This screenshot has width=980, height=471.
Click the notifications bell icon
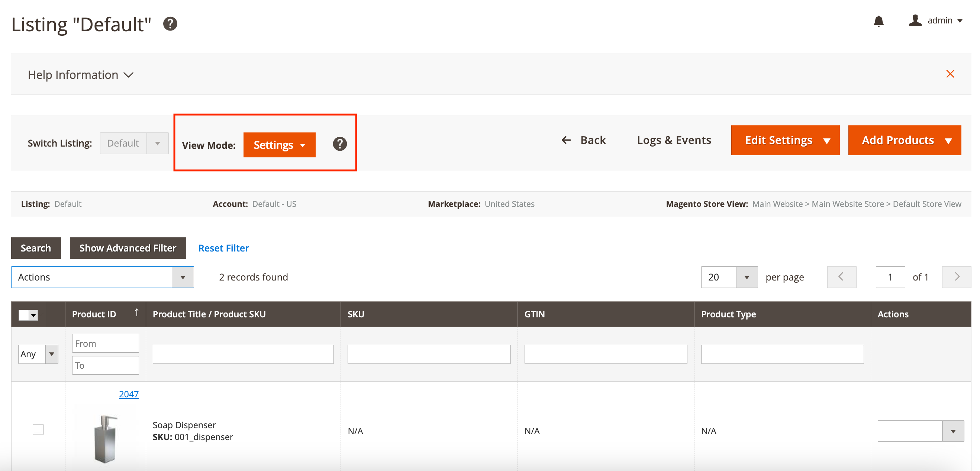point(878,21)
